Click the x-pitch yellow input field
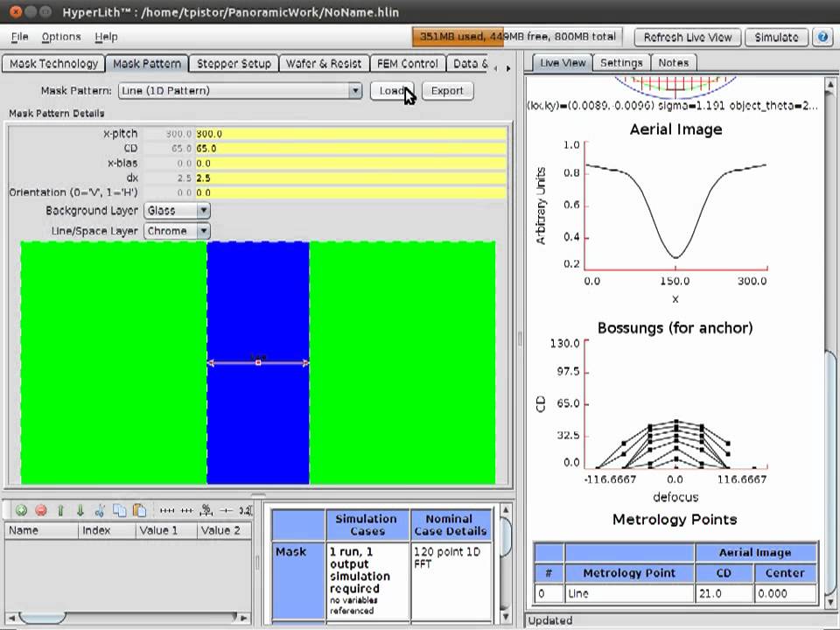The height and width of the screenshot is (630, 840). 350,134
